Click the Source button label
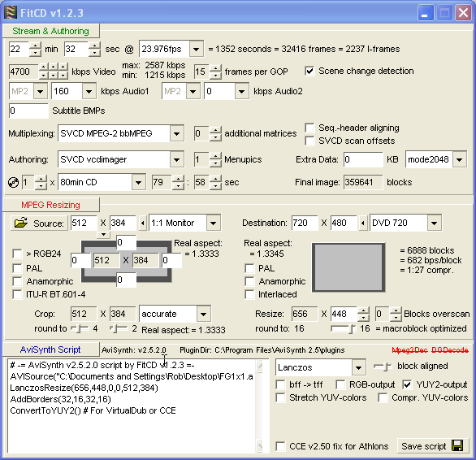Screen dimensions: 476x460 click(x=49, y=223)
